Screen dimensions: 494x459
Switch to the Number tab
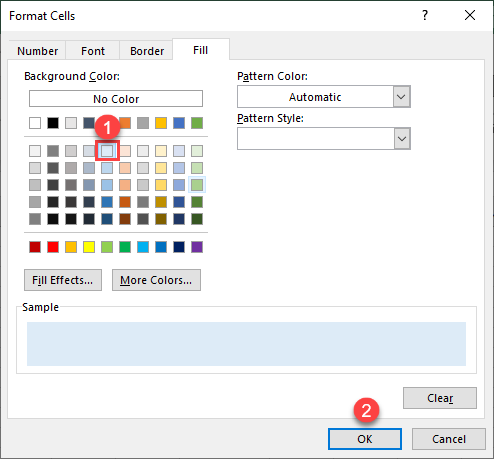(37, 51)
